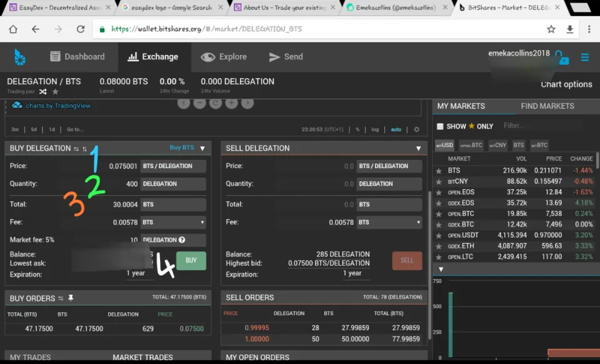The height and width of the screenshot is (364, 600).
Task: Select the 1d chart range
Action: pyautogui.click(x=52, y=129)
